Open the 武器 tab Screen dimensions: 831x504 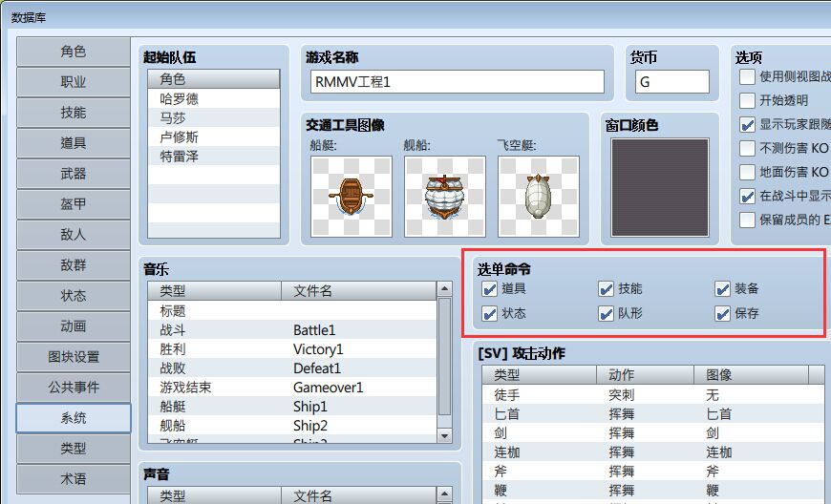[x=74, y=174]
